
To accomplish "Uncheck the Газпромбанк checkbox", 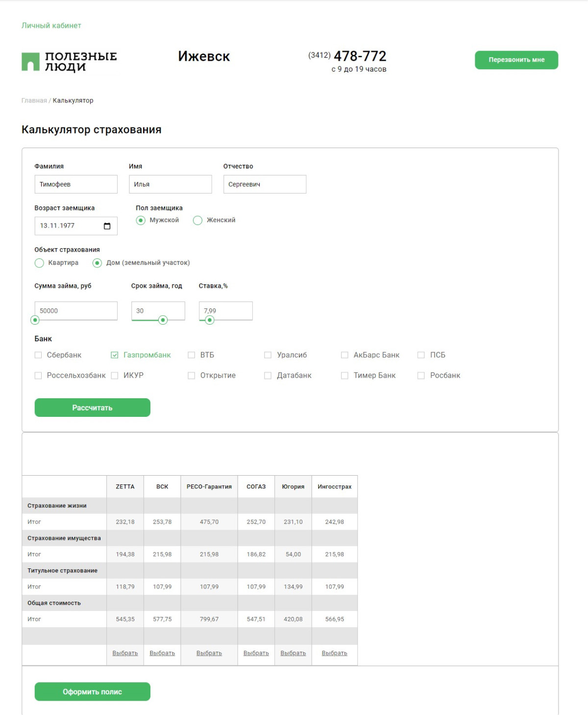I will [x=115, y=355].
